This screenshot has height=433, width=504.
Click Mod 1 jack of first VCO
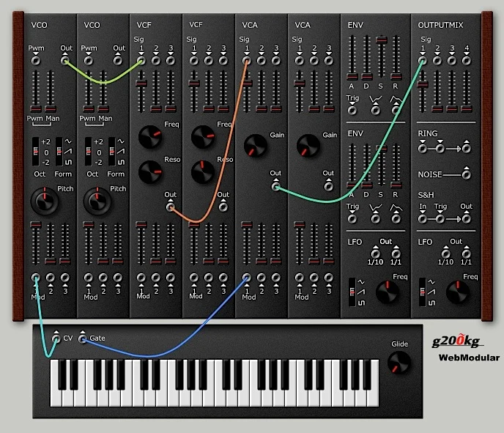click(36, 277)
